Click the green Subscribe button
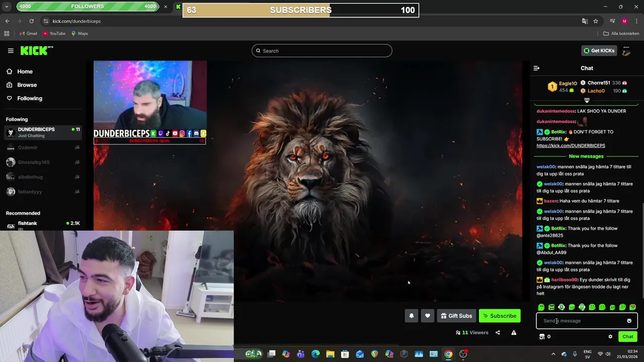Image resolution: width=644 pixels, height=362 pixels. (x=500, y=316)
